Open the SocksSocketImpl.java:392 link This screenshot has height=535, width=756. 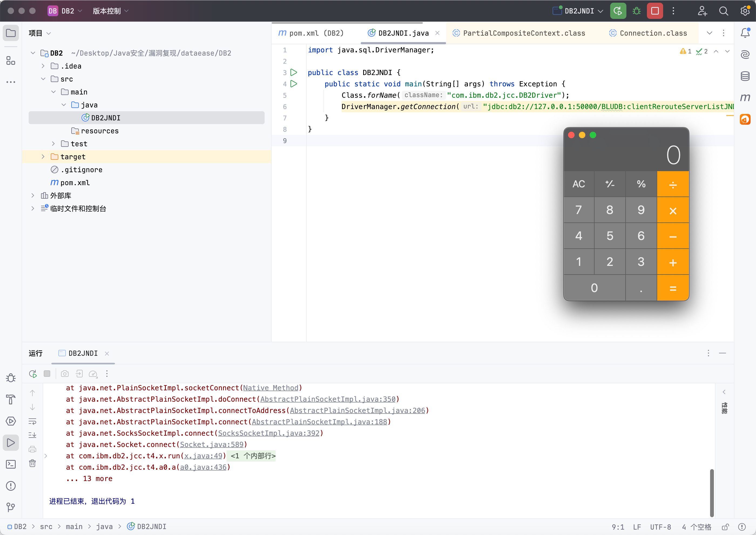pyautogui.click(x=269, y=434)
